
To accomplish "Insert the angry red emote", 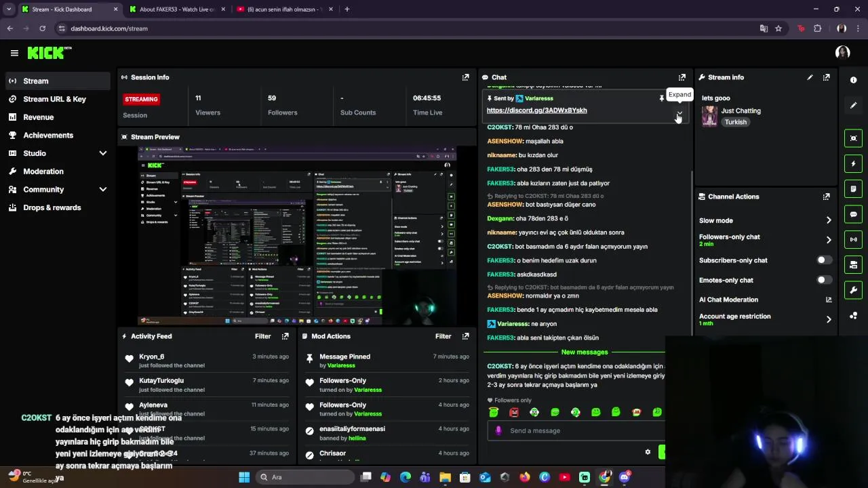I will point(514,412).
